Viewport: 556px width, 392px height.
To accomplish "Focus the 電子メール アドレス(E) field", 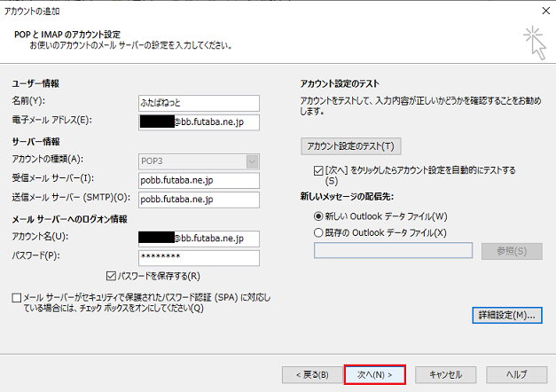I will click(x=199, y=122).
